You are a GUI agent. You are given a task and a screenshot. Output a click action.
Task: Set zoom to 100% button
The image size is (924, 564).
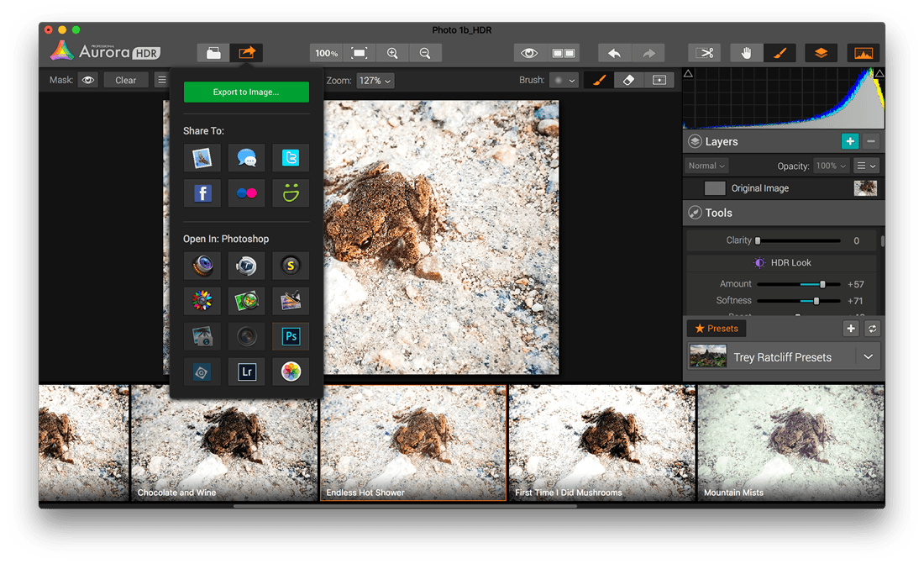(326, 53)
